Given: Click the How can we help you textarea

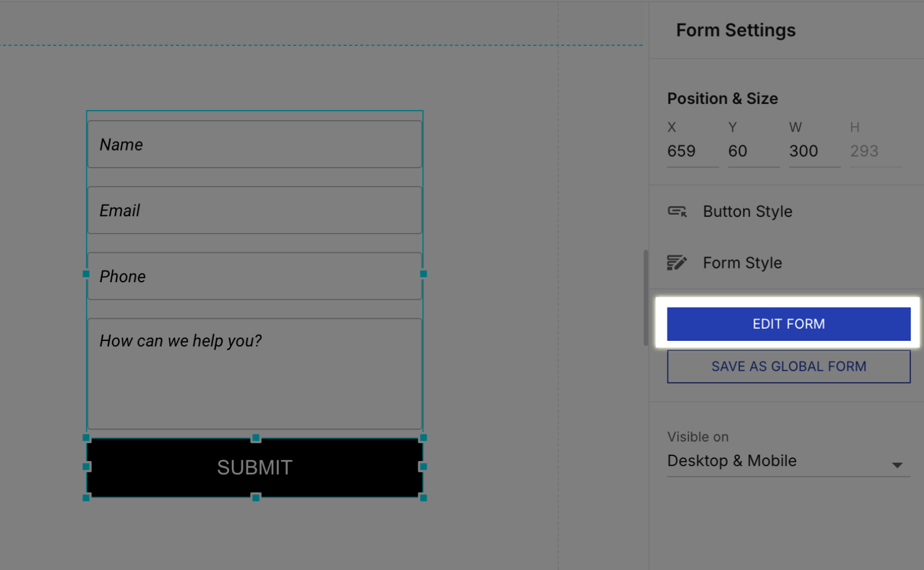Looking at the screenshot, I should [255, 374].
